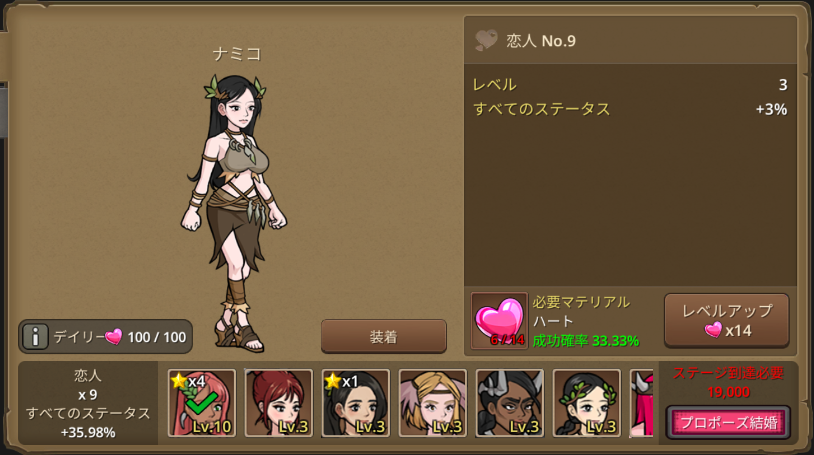814x455 pixels.
Task: Choose the black-haired x1 star lover portrait
Action: [356, 403]
